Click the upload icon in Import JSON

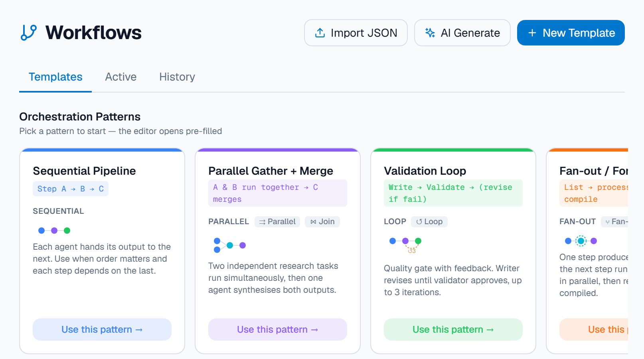(320, 33)
